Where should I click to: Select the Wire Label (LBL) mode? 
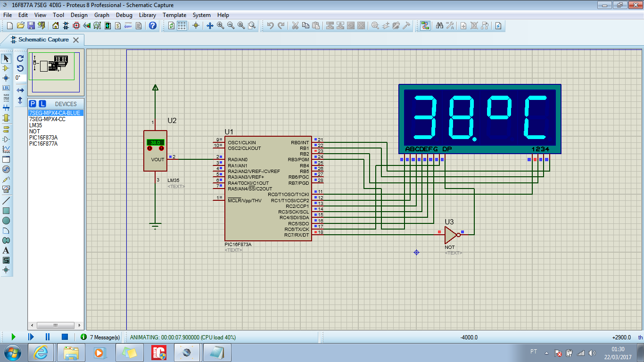pos(6,88)
